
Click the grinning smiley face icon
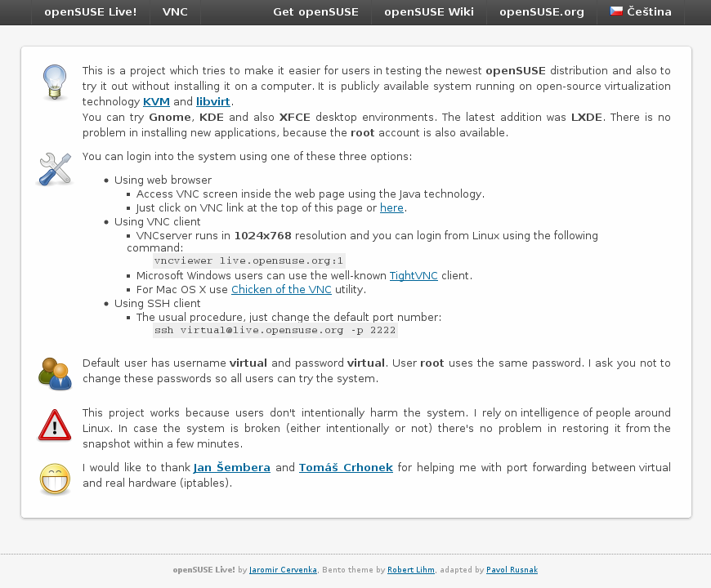pyautogui.click(x=55, y=479)
